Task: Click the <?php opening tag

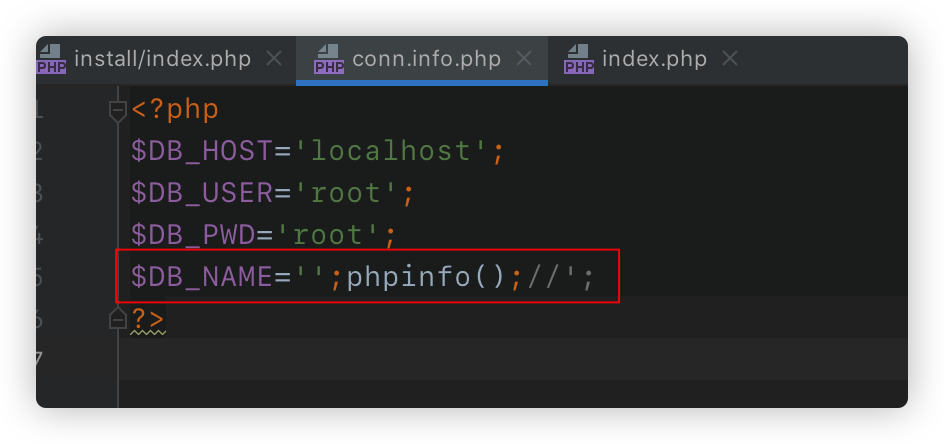Action: click(x=175, y=110)
